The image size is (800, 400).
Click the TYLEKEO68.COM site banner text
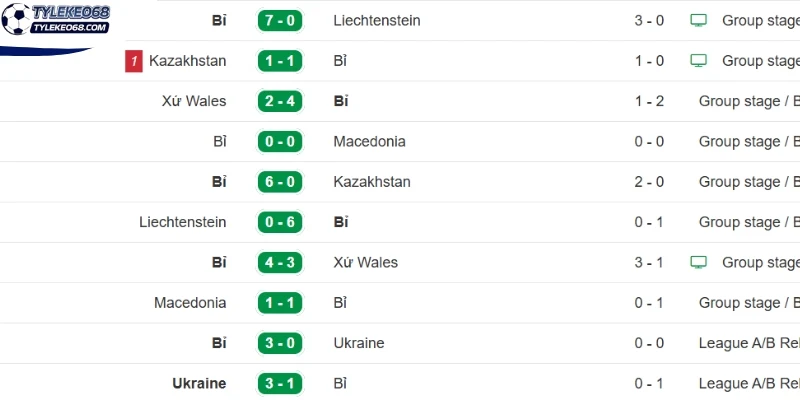pyautogui.click(x=70, y=28)
